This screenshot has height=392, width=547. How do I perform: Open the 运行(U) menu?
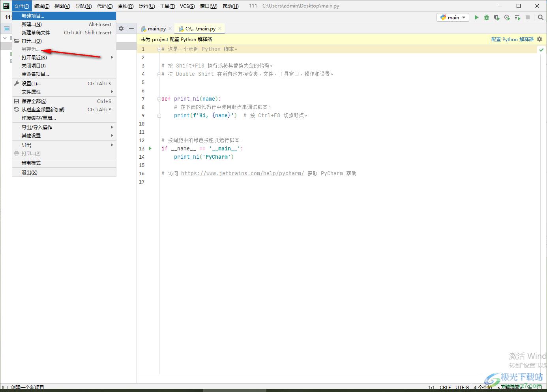tap(147, 6)
